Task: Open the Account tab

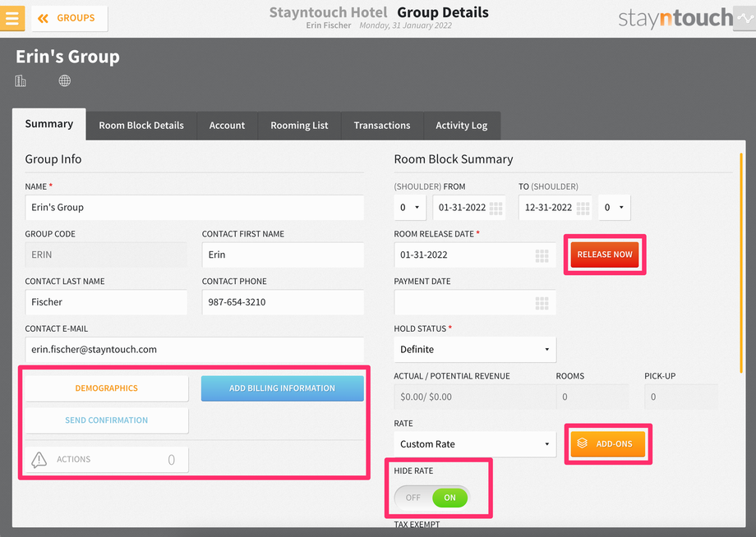Action: point(227,126)
